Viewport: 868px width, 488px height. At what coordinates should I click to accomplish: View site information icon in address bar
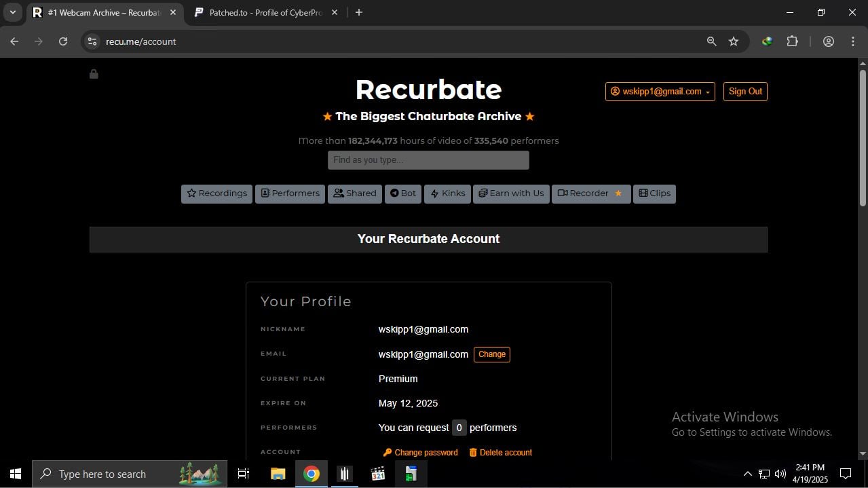tap(93, 41)
